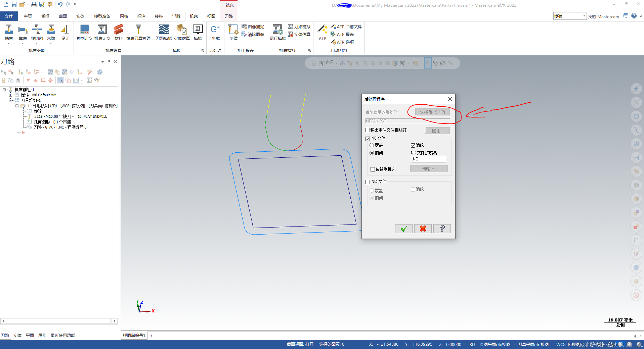
Task: Click 创建 setup sheet icon
Action: point(233,33)
